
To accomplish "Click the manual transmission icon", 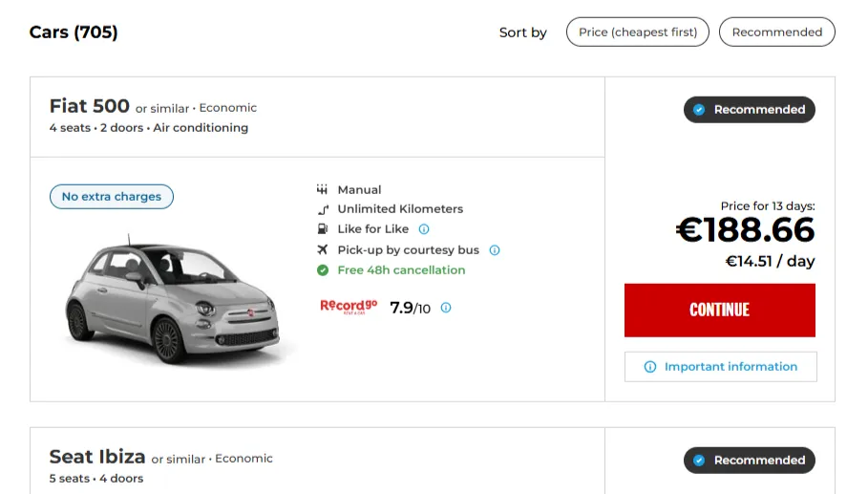I will pos(323,190).
